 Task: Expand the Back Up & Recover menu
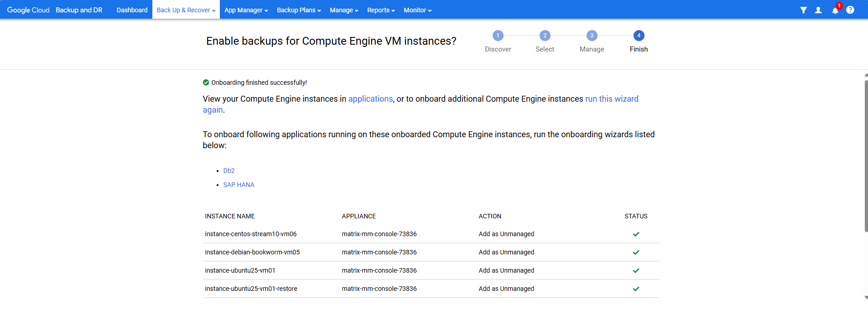pos(186,10)
